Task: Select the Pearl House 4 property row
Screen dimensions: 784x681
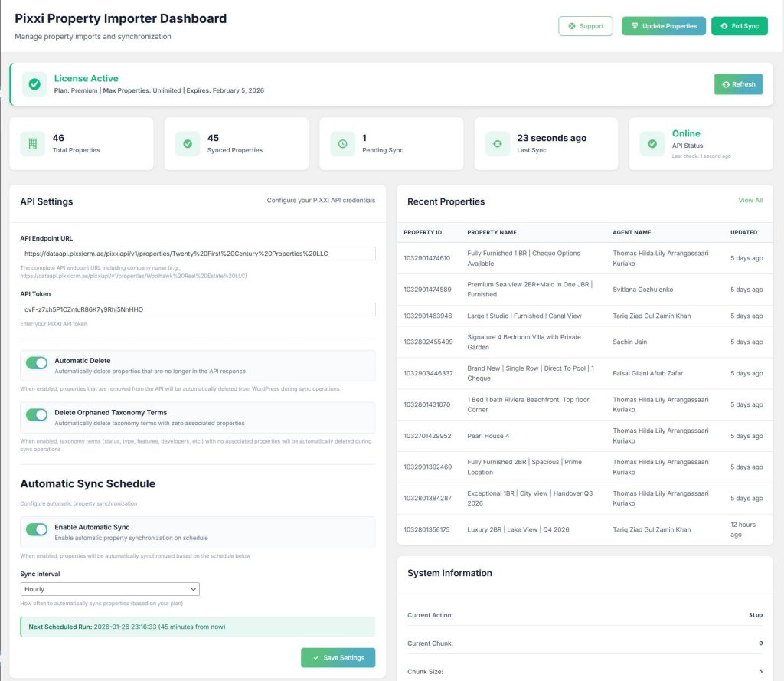Action: pyautogui.click(x=488, y=436)
